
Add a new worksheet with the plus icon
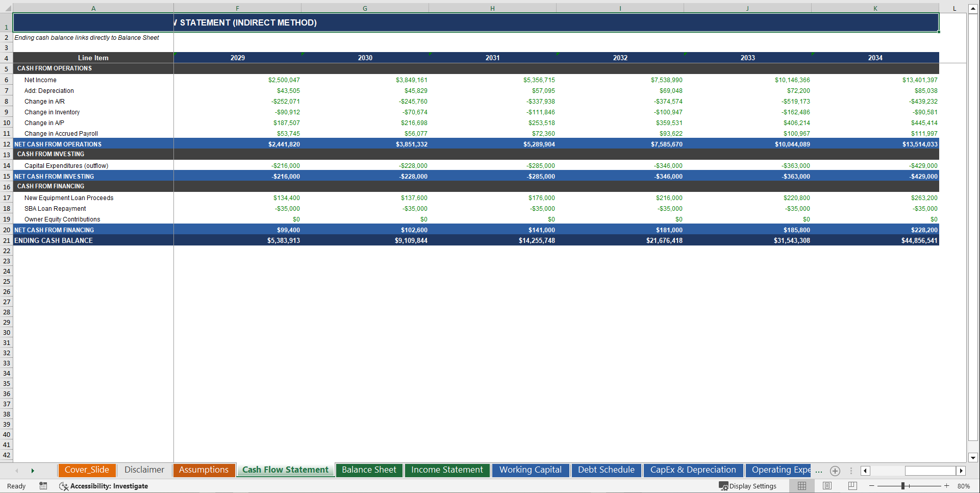[x=835, y=471]
